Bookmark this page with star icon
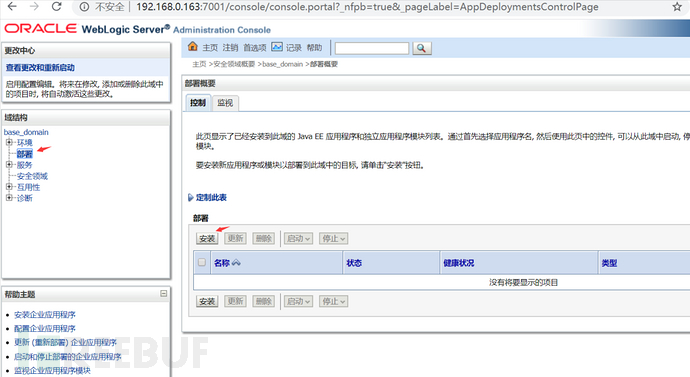 677,7
